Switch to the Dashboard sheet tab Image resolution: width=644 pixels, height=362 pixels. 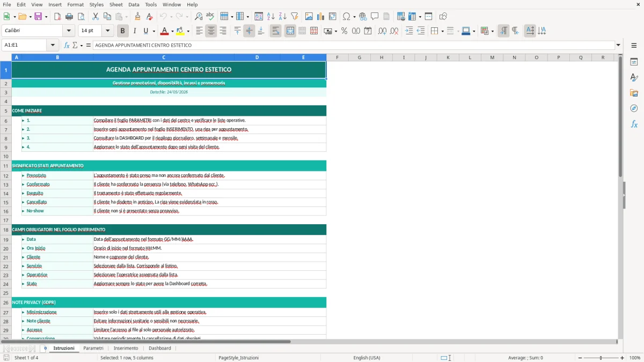click(160, 348)
